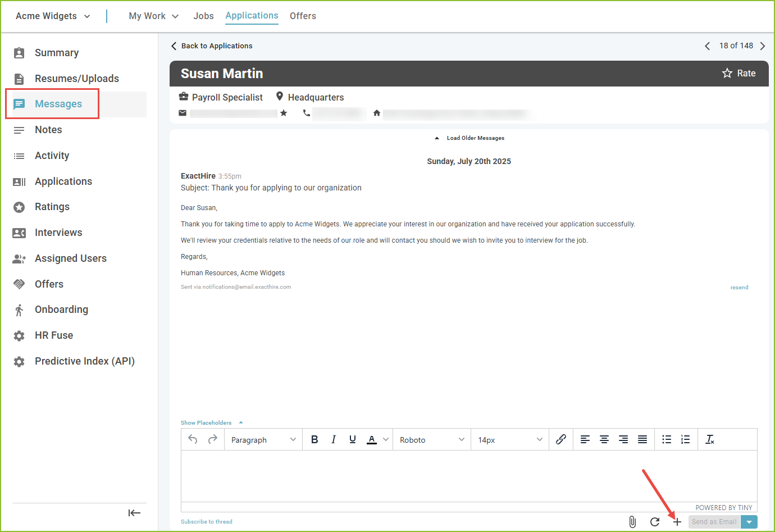
Task: Click the undo arrow in the editor
Action: pyautogui.click(x=193, y=439)
